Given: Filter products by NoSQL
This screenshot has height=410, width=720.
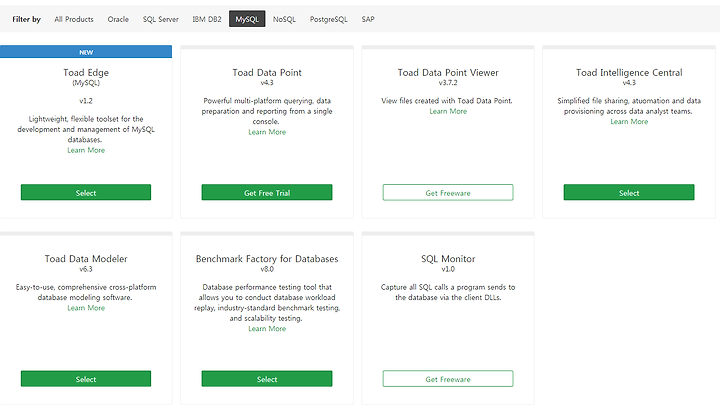Looking at the screenshot, I should pos(284,19).
